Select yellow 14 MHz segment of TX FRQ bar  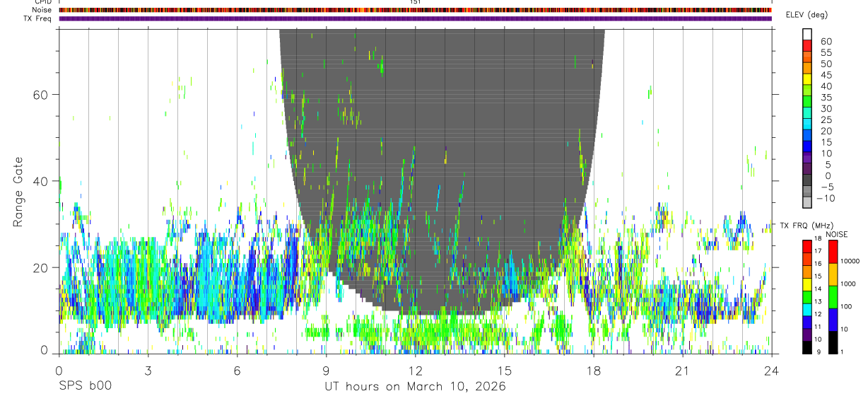807,284
